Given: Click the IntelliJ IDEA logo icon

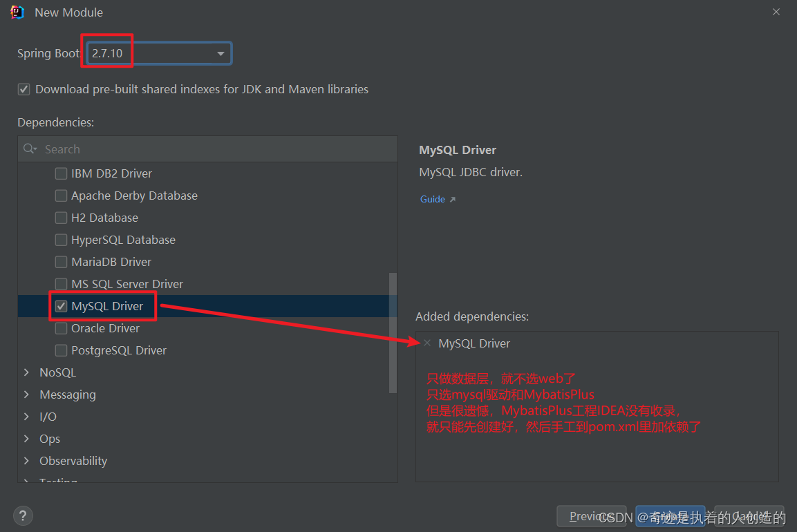Looking at the screenshot, I should point(17,12).
